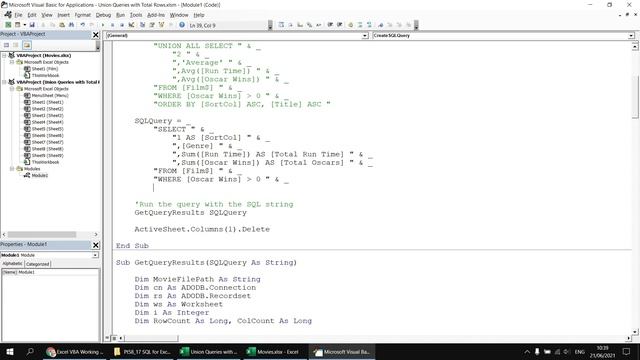Close the Project - VBAProject panel
The width and height of the screenshot is (640, 360).
(x=96, y=35)
